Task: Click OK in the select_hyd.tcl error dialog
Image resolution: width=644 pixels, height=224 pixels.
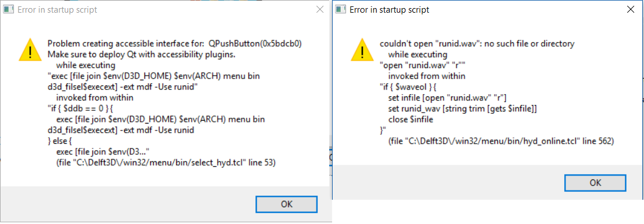Action: pyautogui.click(x=286, y=204)
